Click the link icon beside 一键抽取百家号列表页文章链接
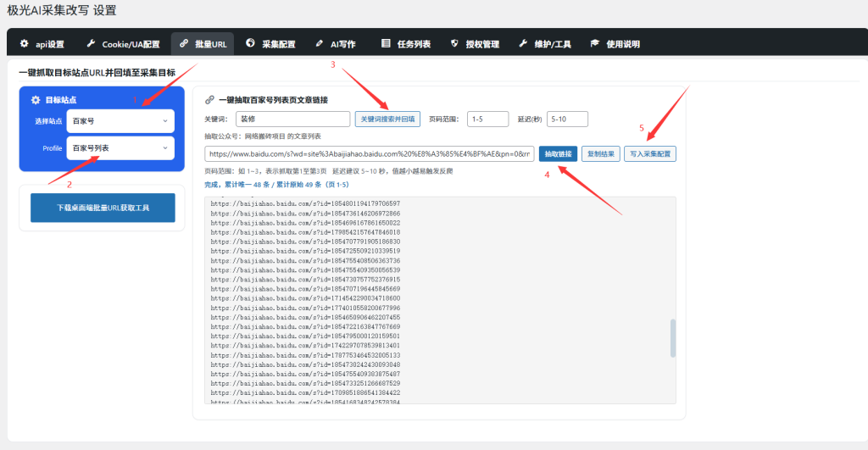The image size is (868, 450). (209, 100)
